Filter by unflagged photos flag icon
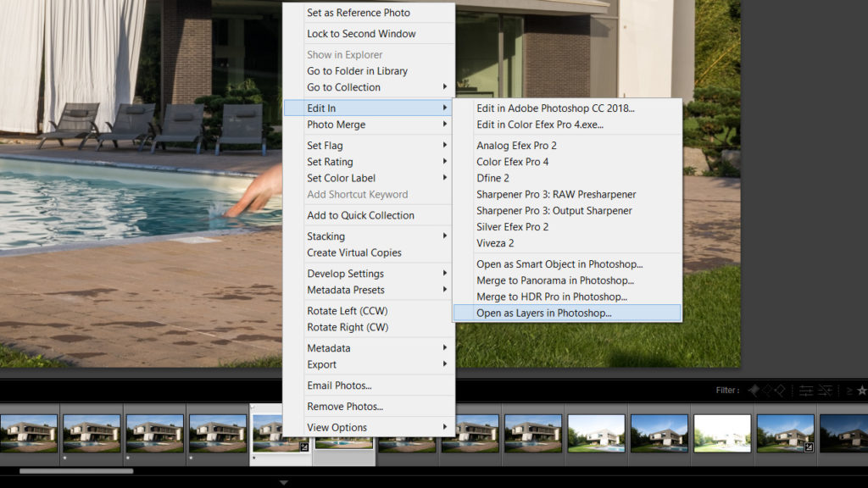868x488 pixels. point(766,391)
